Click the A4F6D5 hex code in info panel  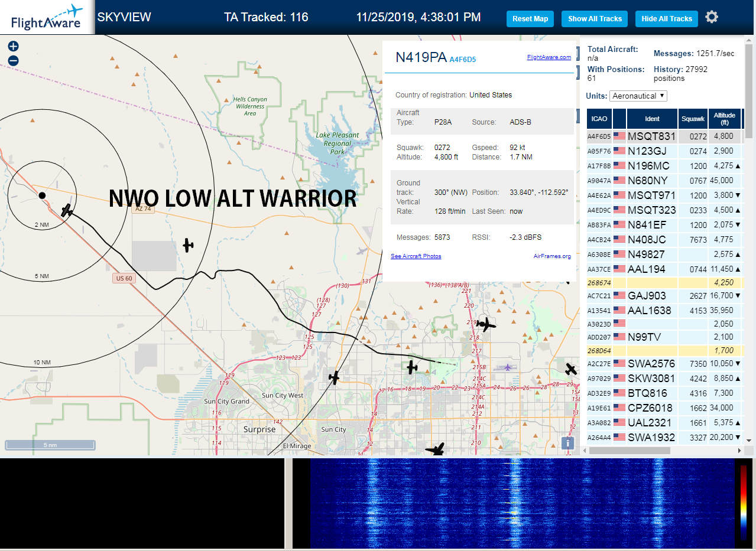(x=463, y=60)
